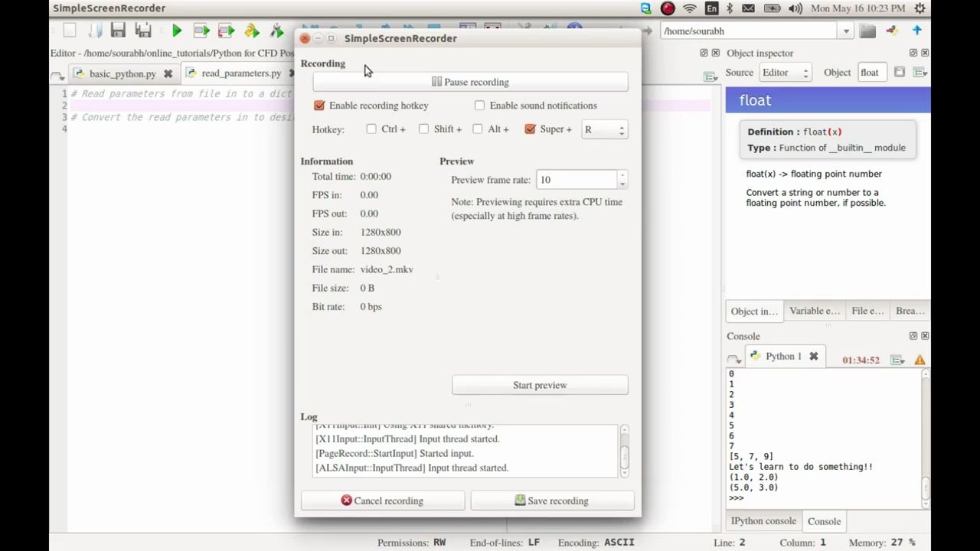
Task: Open the En keyboard language indicator
Action: pos(712,8)
